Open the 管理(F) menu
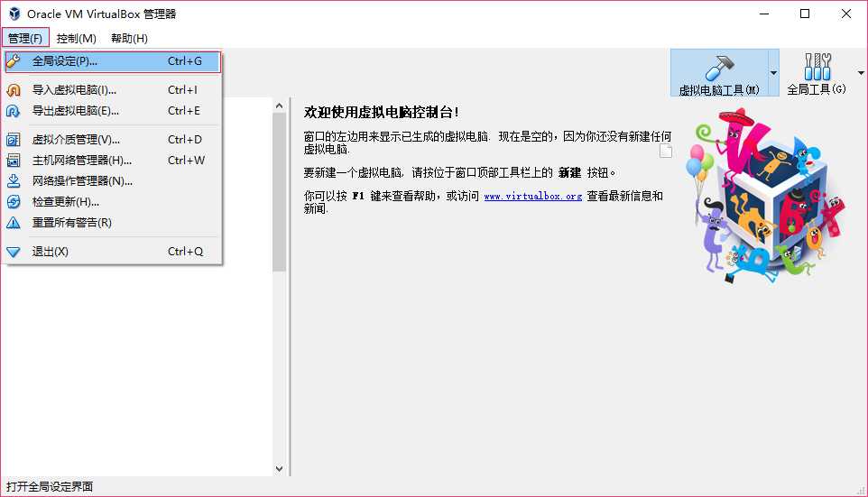Image resolution: width=868 pixels, height=497 pixels. tap(25, 38)
